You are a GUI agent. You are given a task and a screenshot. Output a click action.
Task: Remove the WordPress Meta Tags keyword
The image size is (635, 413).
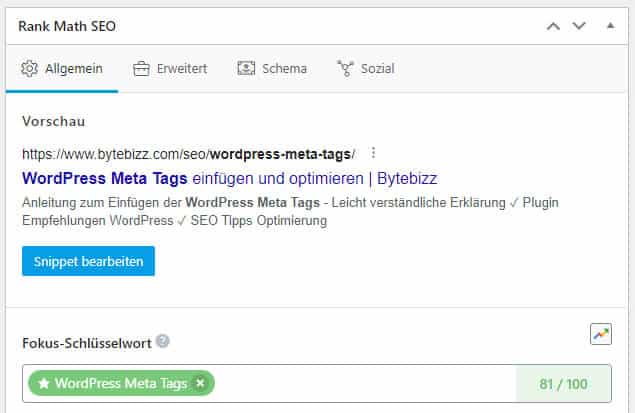point(200,383)
